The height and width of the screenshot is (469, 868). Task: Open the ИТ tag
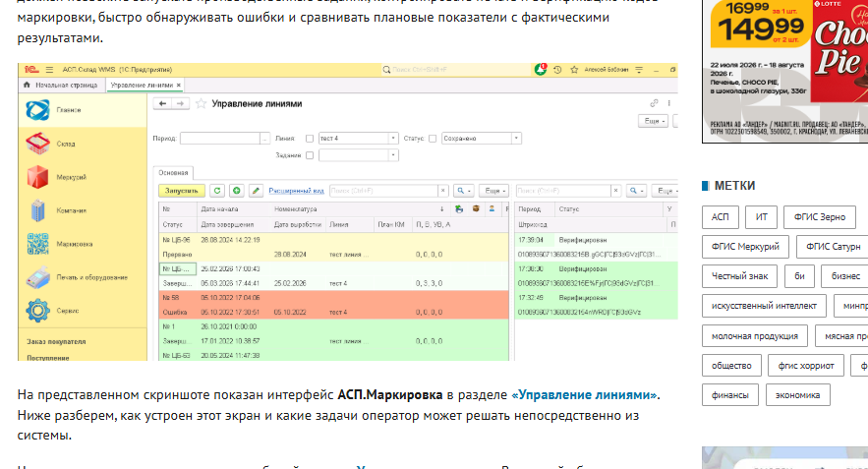pyautogui.click(x=761, y=217)
